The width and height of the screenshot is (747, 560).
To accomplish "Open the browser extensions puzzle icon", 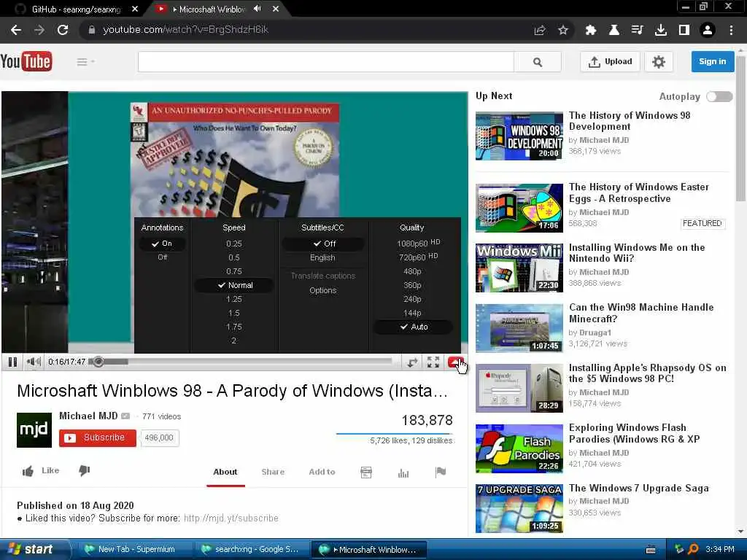I will (591, 30).
